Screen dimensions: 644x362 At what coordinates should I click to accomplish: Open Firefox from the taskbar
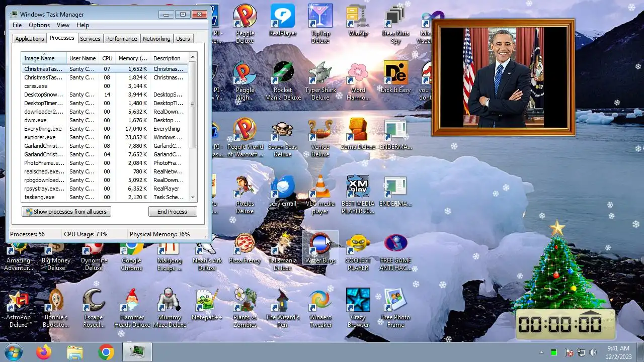(44, 352)
